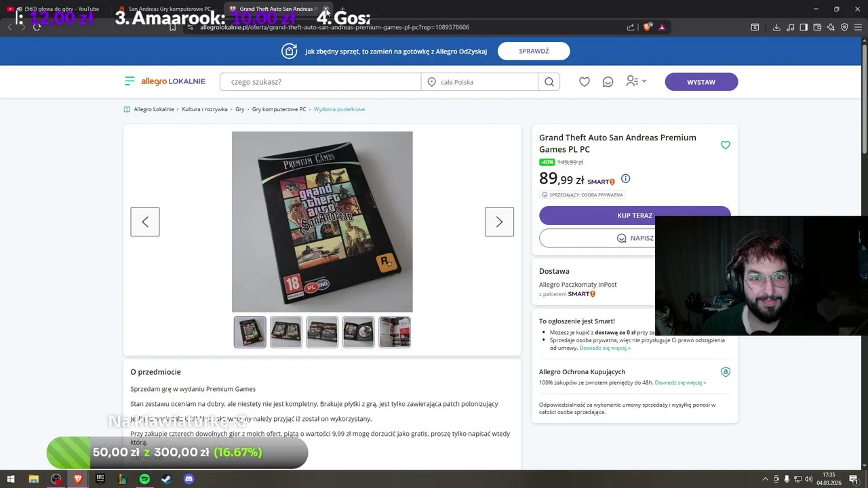
Task: Open File Explorer from the taskbar
Action: [33, 479]
